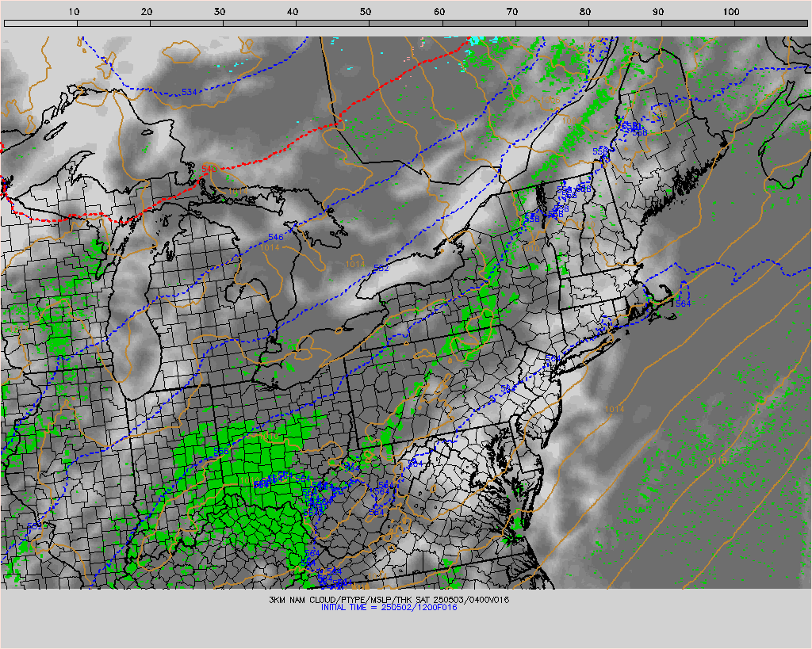This screenshot has width=812, height=649.
Task: Click the legend swatch between 80 and 90
Action: 625,23
